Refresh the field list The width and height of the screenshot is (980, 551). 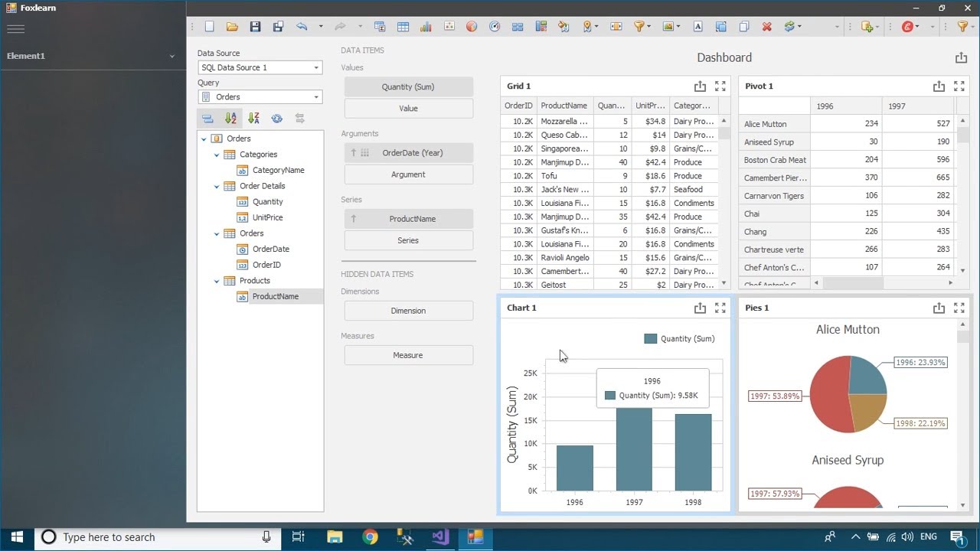(x=276, y=119)
